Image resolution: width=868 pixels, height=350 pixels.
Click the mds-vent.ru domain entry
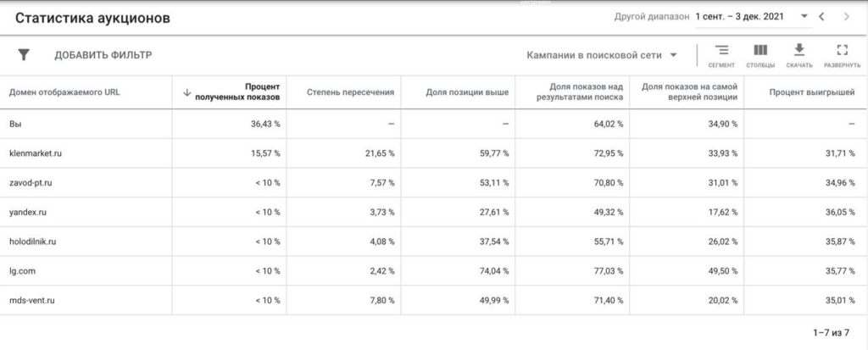coord(31,301)
